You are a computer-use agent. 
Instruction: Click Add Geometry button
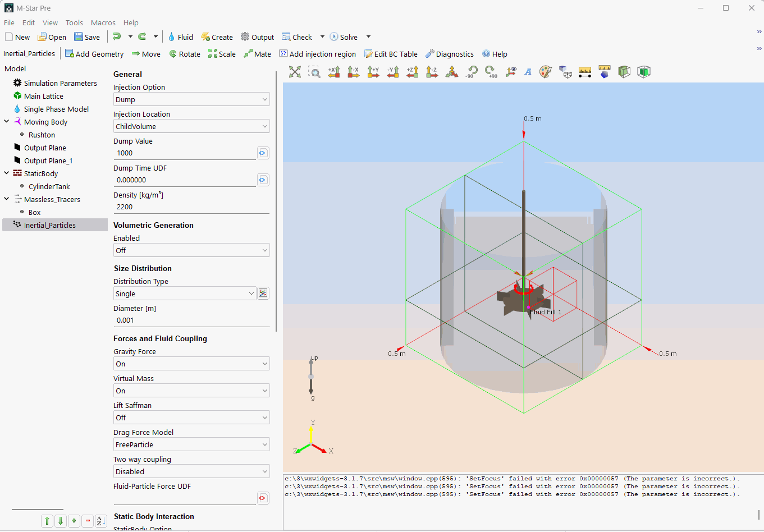pyautogui.click(x=94, y=54)
